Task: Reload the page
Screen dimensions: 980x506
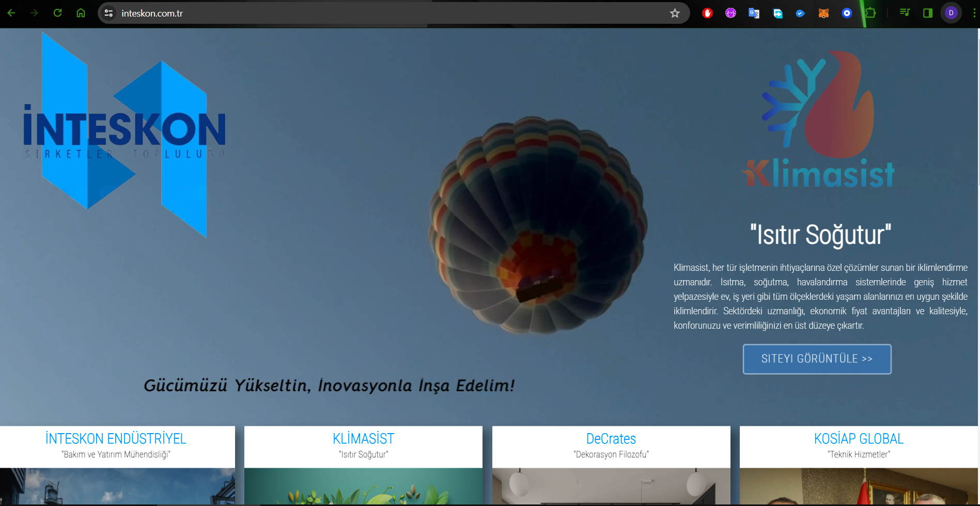Action: point(58,13)
